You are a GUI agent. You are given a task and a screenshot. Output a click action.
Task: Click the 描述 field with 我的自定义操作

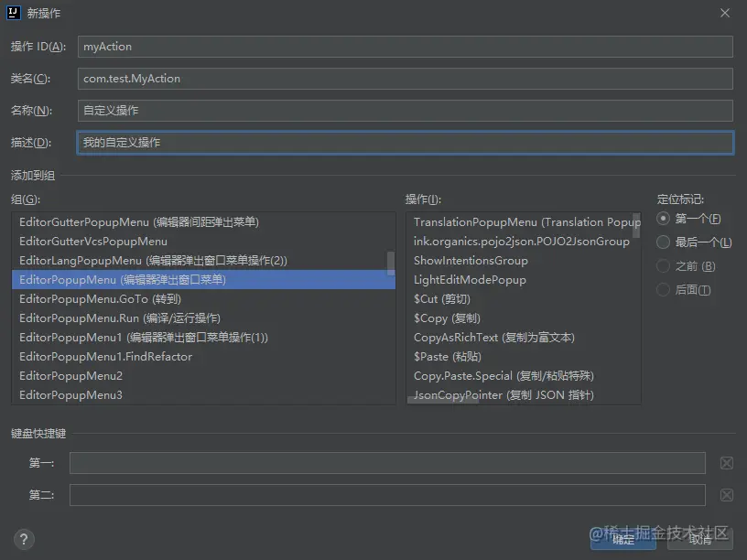click(x=405, y=143)
